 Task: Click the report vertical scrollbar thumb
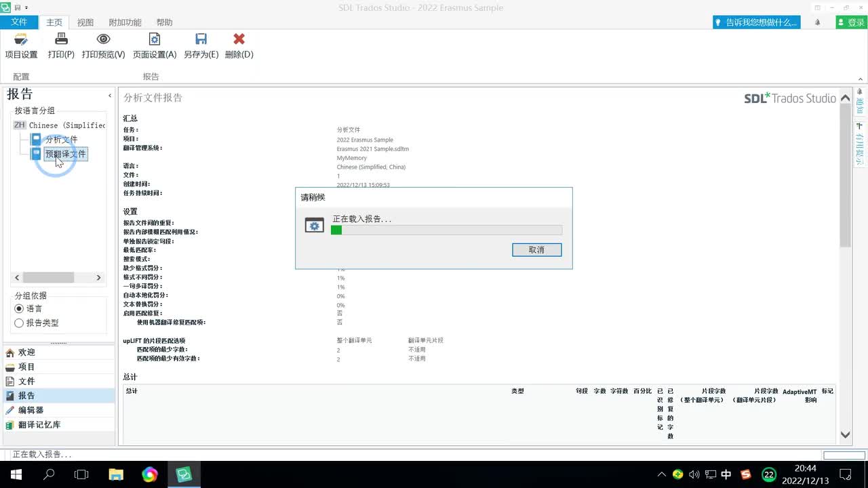(846, 176)
